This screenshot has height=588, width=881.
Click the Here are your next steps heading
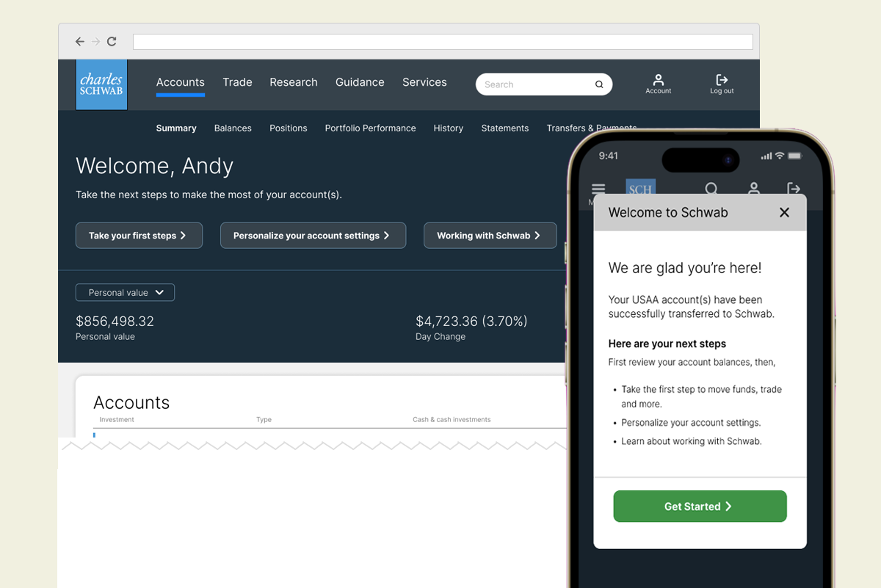667,344
